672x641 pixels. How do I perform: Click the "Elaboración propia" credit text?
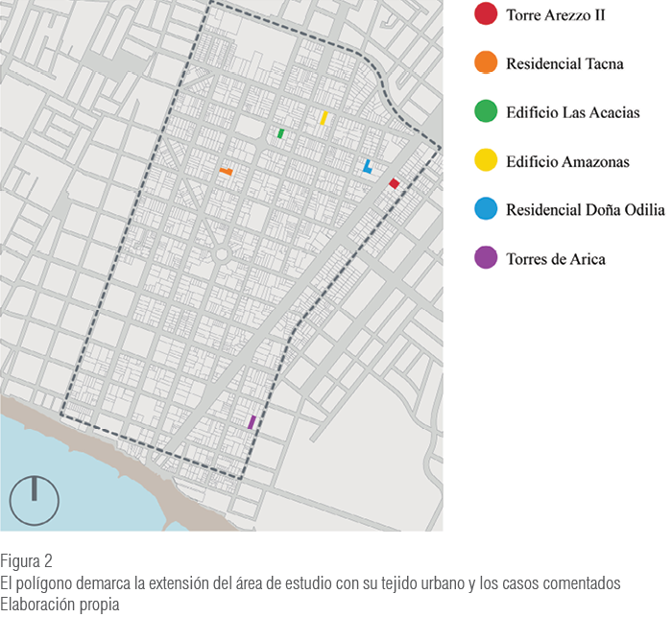[x=60, y=605]
